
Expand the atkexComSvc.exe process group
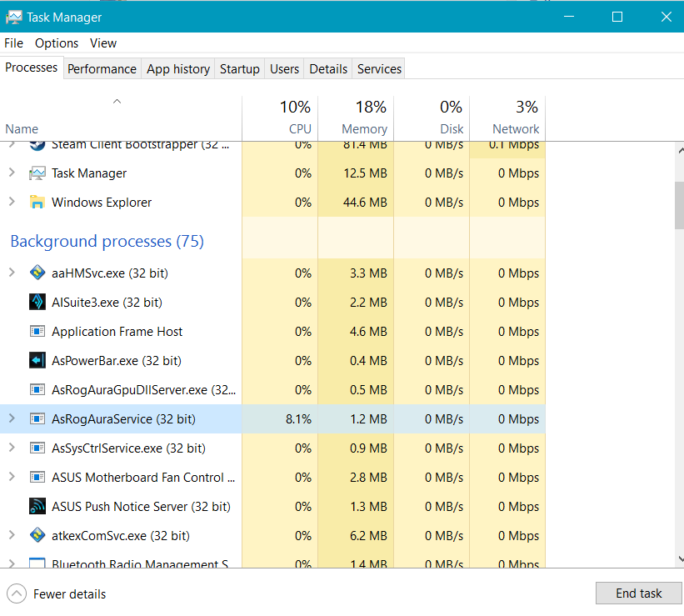coord(12,535)
